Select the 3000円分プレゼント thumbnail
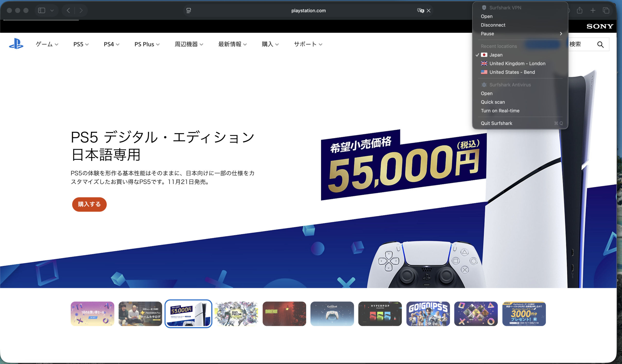 tap(524, 314)
